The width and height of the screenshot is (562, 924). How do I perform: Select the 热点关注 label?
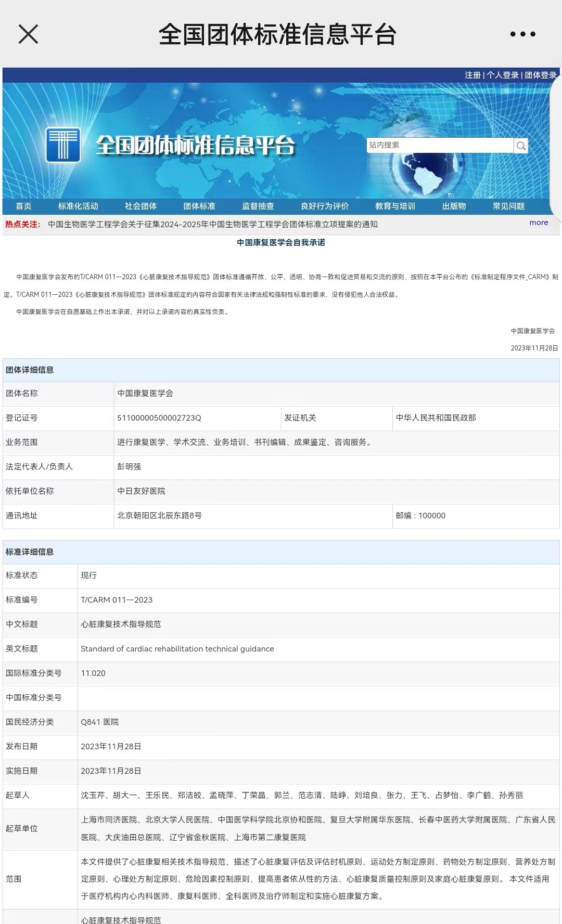click(23, 225)
